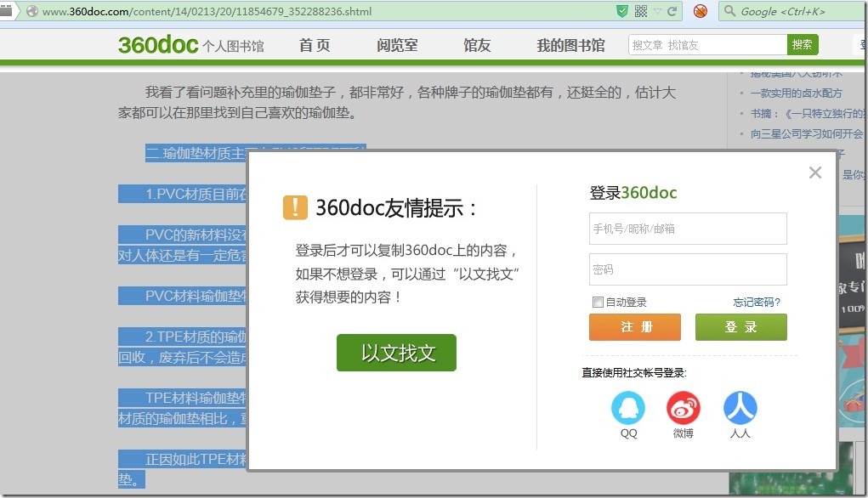Click the highlighted line 1.PVC材质目前
The width and height of the screenshot is (868, 498).
(x=184, y=194)
